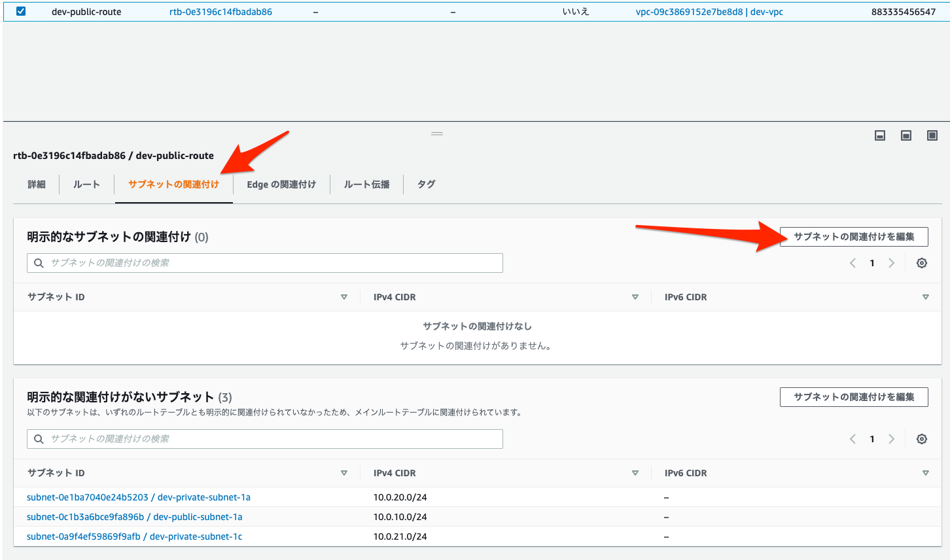This screenshot has width=950, height=560.
Task: Switch to the ルート tab
Action: point(86,184)
